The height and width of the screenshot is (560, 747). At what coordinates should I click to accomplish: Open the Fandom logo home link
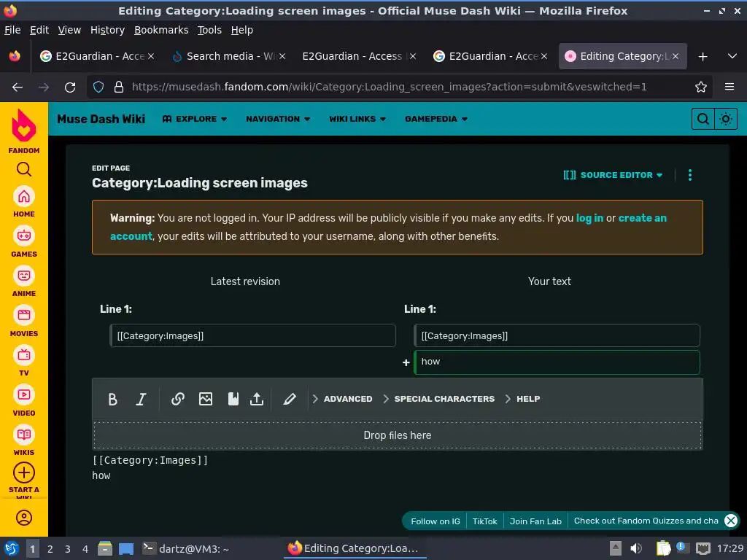coord(24,131)
